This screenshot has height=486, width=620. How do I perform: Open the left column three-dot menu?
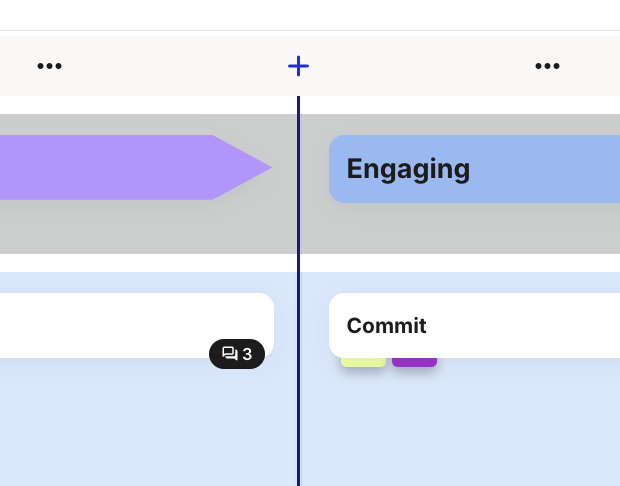49,66
